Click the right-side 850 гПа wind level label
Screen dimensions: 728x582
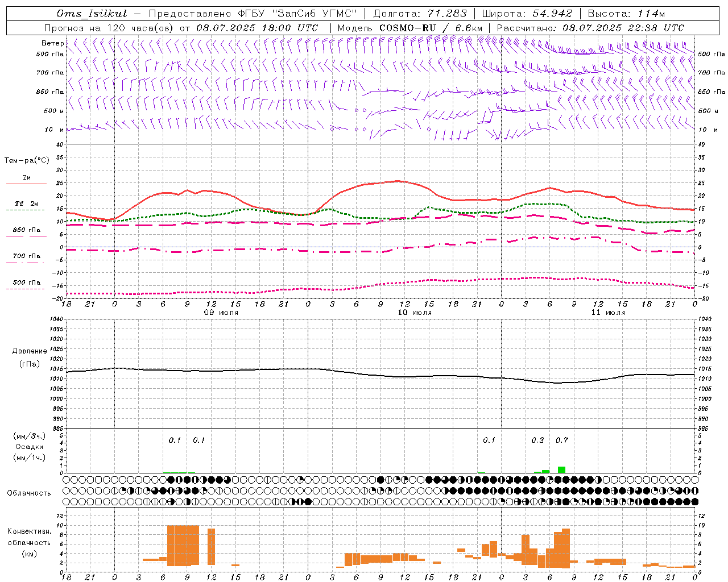pyautogui.click(x=712, y=92)
